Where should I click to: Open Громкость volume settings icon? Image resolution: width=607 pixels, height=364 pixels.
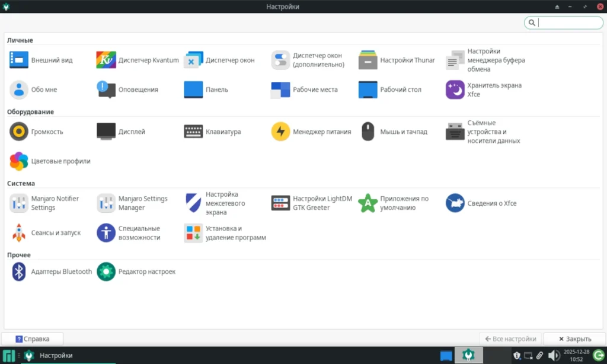tap(18, 132)
